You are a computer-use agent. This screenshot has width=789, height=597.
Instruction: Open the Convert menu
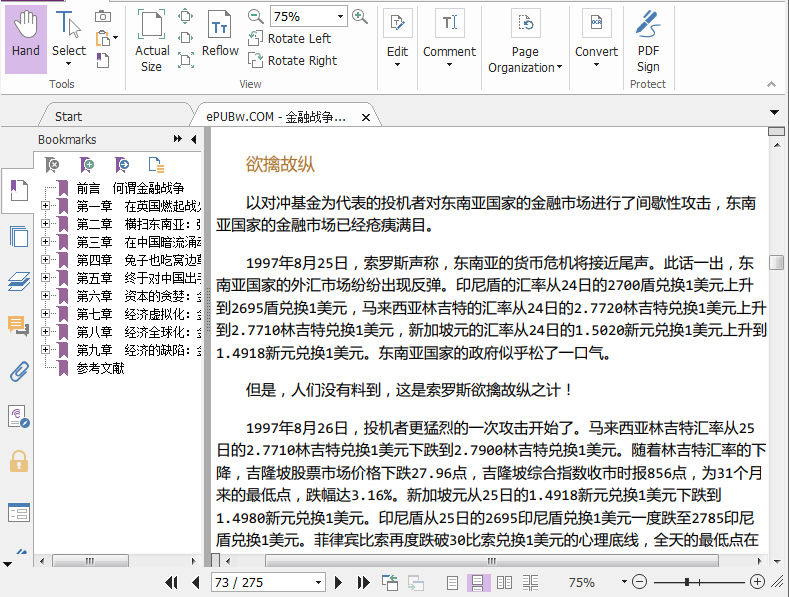tap(596, 39)
